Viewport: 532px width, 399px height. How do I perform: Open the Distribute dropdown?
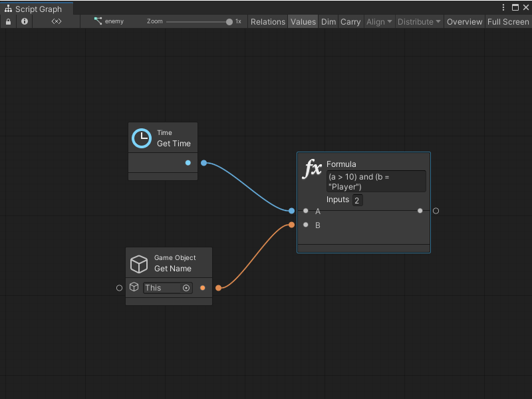(x=419, y=21)
